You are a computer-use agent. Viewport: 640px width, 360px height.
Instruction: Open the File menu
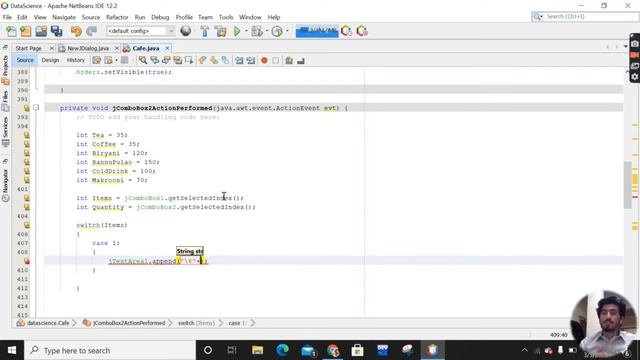click(x=7, y=17)
